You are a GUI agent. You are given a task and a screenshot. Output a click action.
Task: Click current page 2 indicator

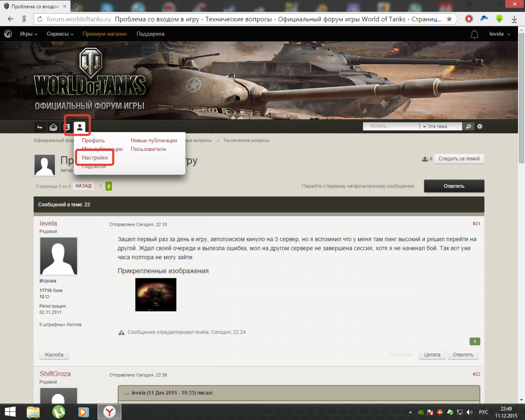tap(108, 186)
